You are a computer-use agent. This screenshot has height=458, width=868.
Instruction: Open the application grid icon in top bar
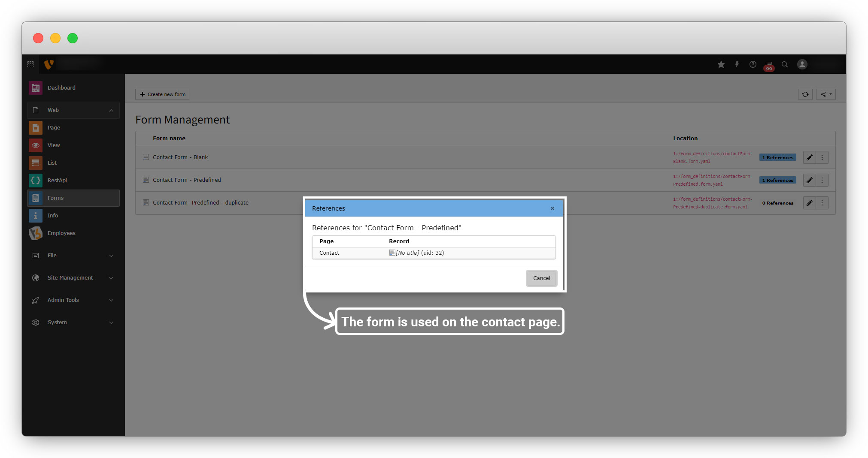click(30, 64)
